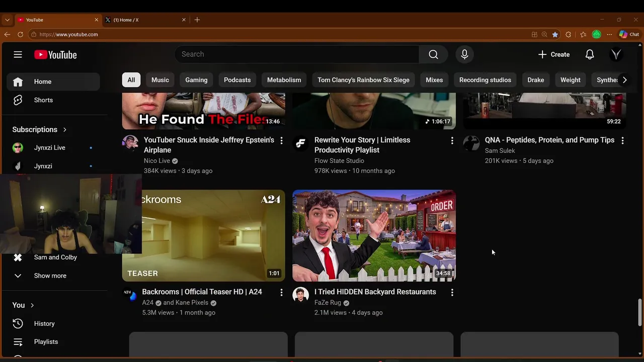Open Nico Live channel avatar
The height and width of the screenshot is (362, 644).
point(130,143)
